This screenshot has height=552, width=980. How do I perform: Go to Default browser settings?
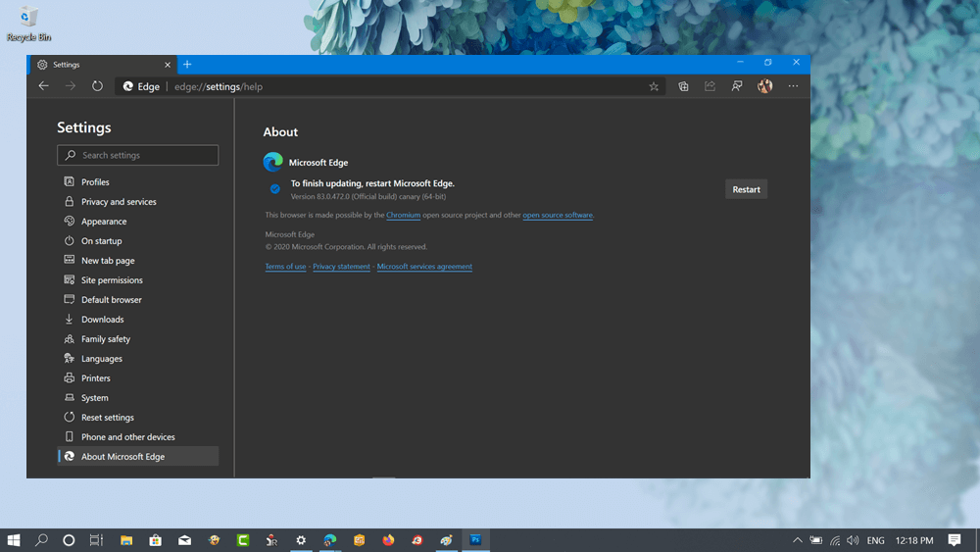(137, 299)
